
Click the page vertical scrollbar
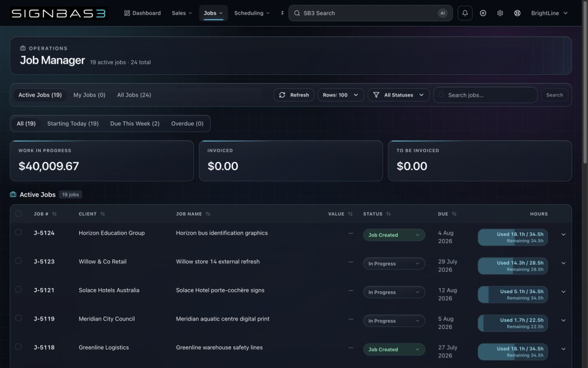coord(585,83)
